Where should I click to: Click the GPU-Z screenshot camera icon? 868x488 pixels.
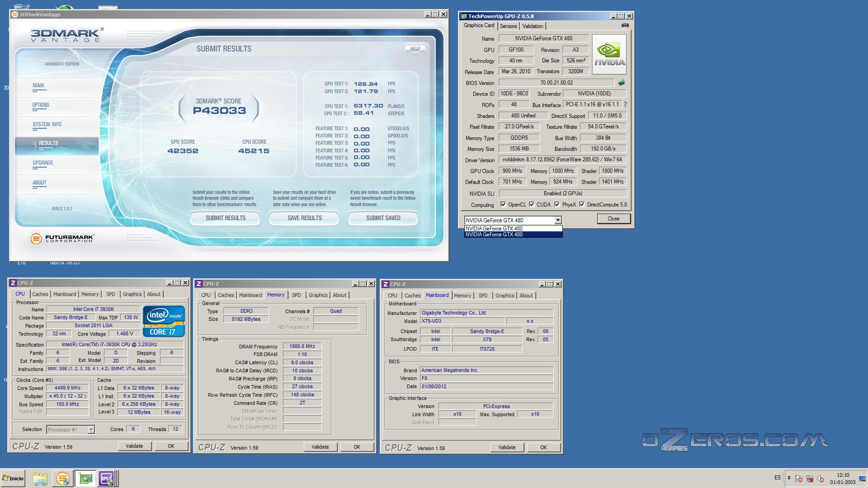pyautogui.click(x=625, y=26)
